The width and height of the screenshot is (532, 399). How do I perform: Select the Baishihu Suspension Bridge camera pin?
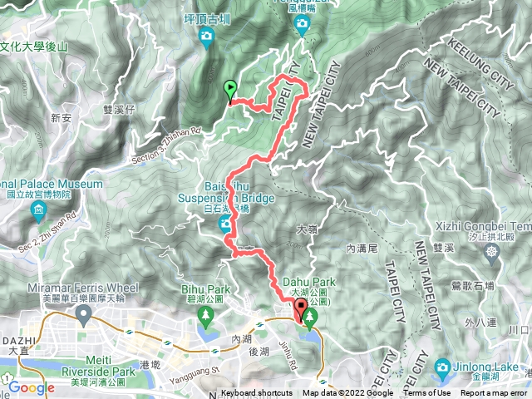click(224, 224)
